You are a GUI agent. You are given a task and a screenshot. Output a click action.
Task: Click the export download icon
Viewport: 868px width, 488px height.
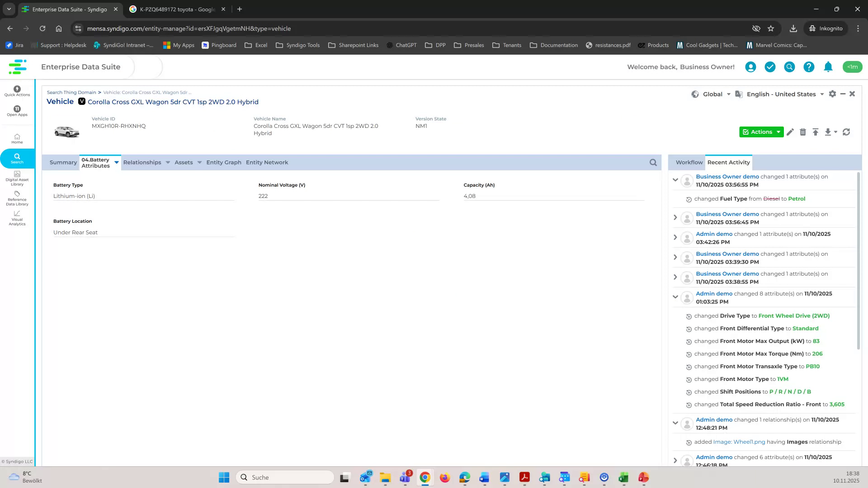click(828, 132)
